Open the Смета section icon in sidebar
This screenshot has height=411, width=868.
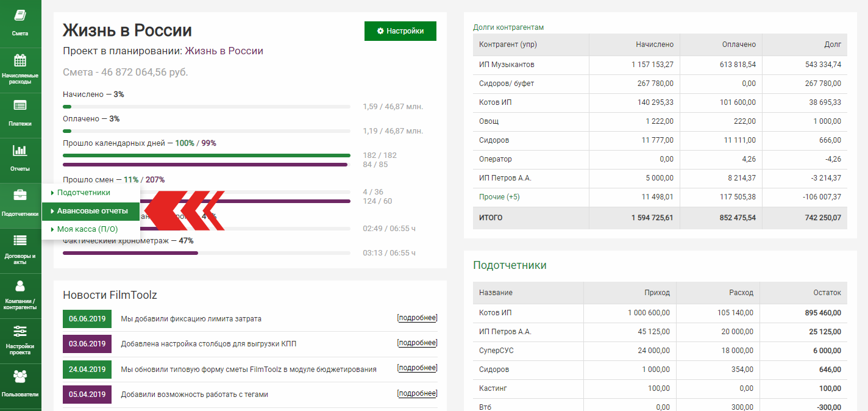(20, 15)
